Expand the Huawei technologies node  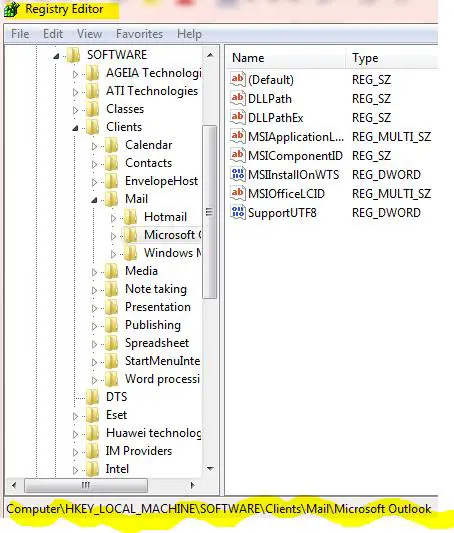75,434
